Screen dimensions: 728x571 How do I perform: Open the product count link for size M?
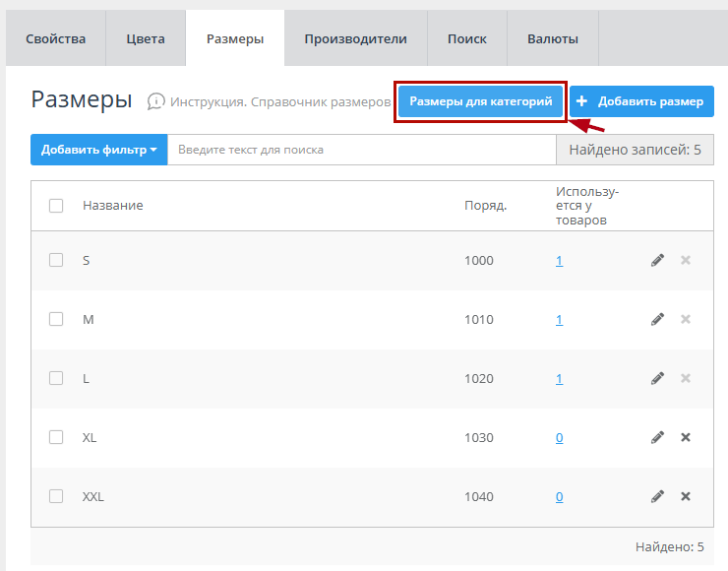click(x=560, y=320)
